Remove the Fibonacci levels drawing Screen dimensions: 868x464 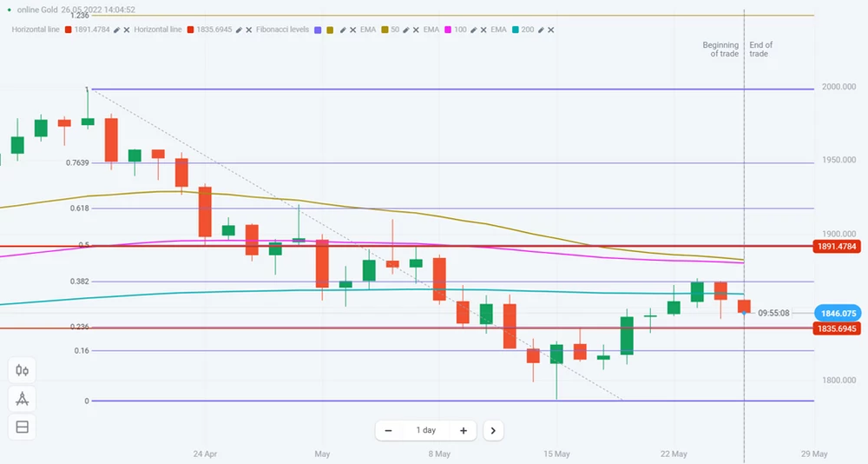point(353,30)
